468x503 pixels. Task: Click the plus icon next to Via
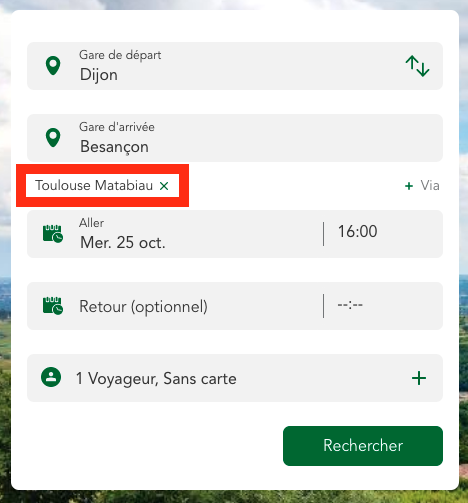(409, 186)
